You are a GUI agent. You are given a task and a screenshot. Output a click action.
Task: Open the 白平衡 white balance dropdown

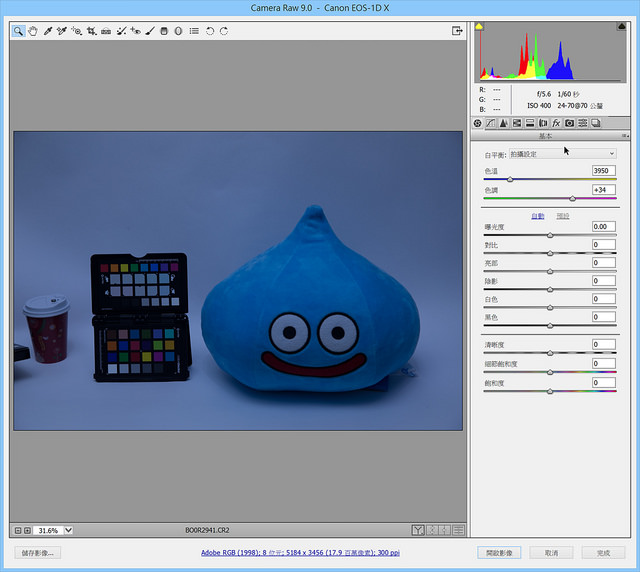[x=562, y=154]
